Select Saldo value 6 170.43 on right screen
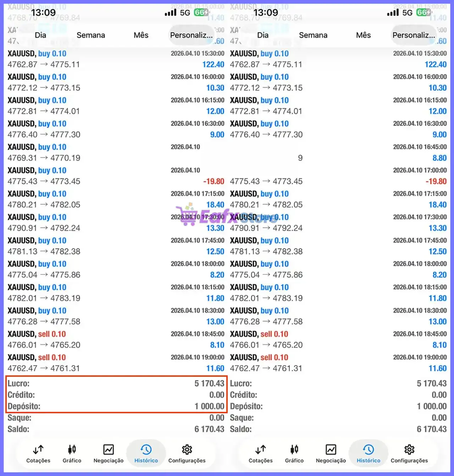The height and width of the screenshot is (476, 454). [432, 429]
